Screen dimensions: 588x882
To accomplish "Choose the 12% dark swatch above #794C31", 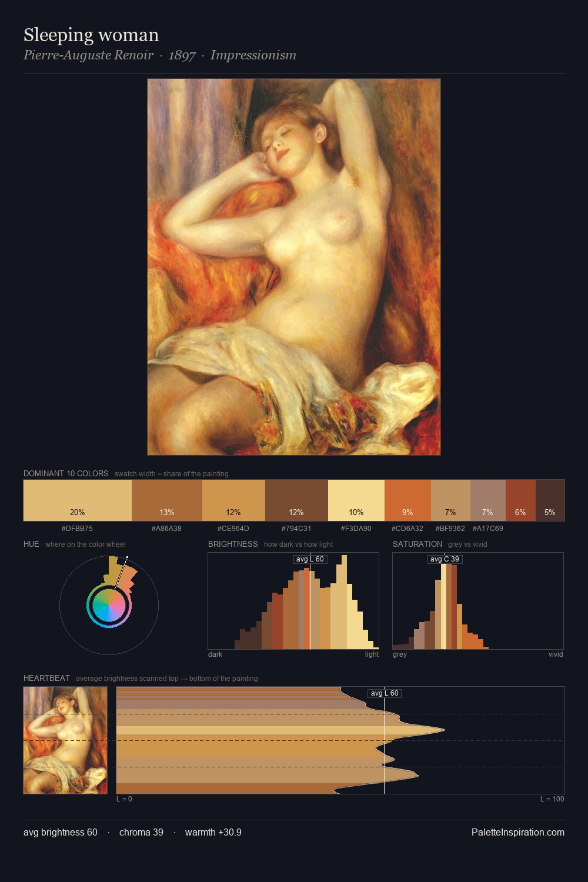I will (x=296, y=500).
